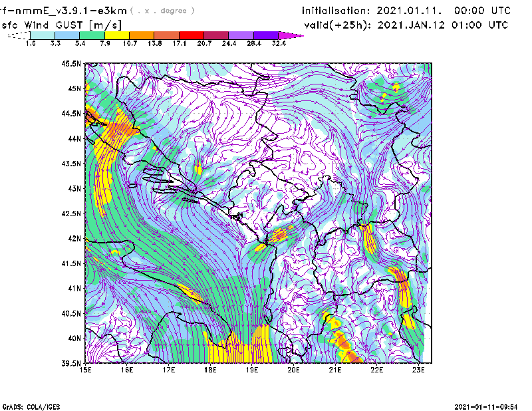Click the salmon 13.8-17.1 legend swatch
Image resolution: width=532 pixels, height=411 pixels.
[167, 35]
